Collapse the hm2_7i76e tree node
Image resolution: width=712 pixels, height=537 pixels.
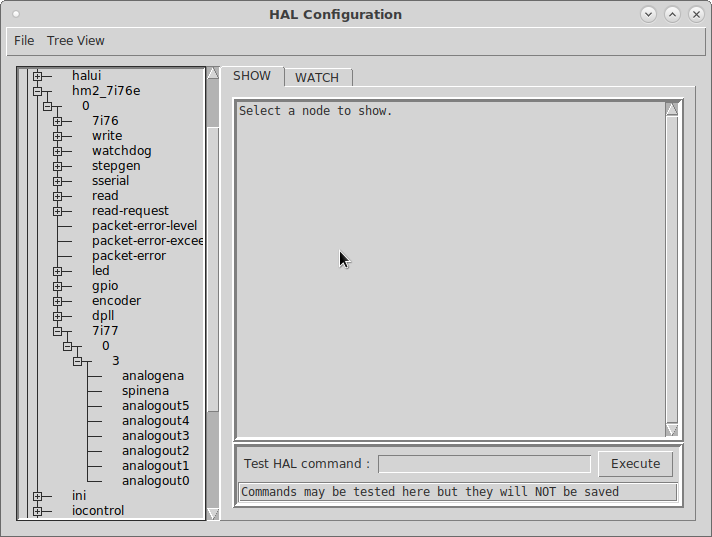37,91
